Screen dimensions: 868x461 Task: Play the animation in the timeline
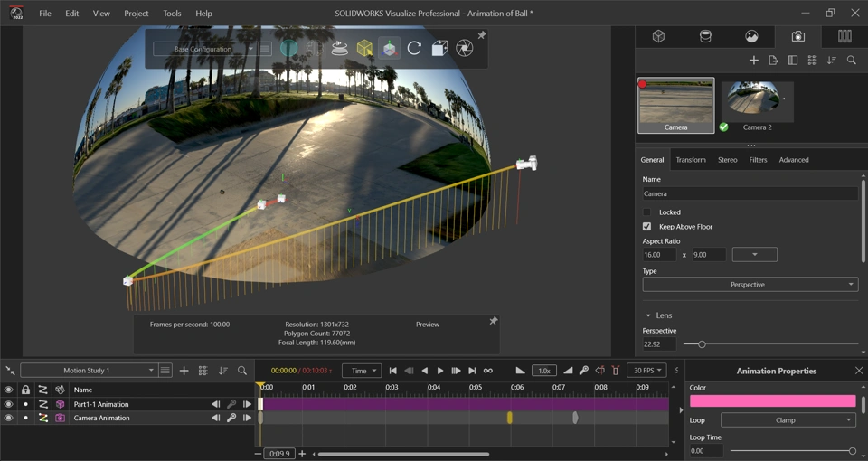tap(440, 371)
